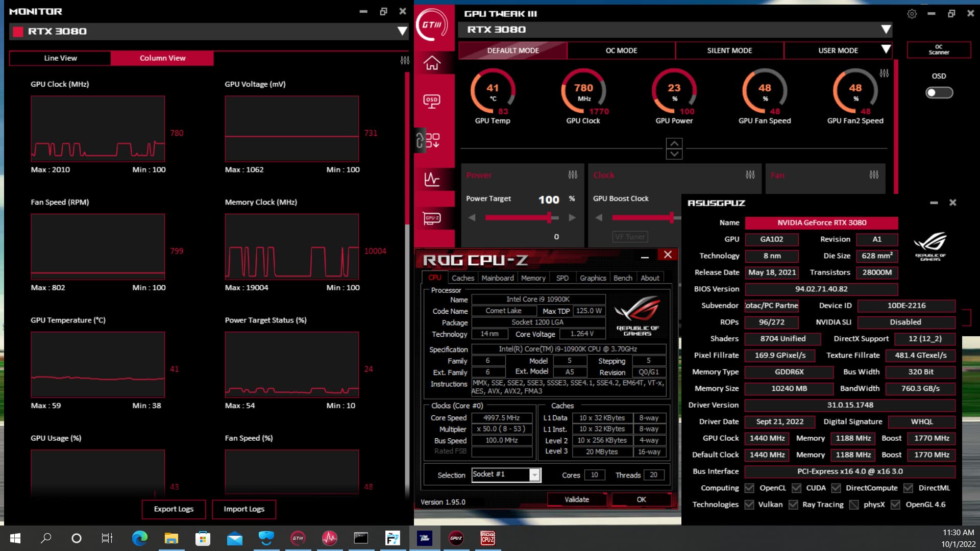This screenshot has width=980, height=551.
Task: Open Cortana from the taskbar
Action: 77,538
